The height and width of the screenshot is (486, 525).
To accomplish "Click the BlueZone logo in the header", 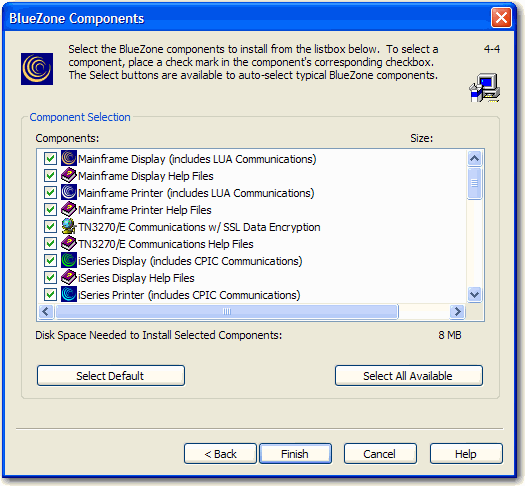I will [37, 69].
